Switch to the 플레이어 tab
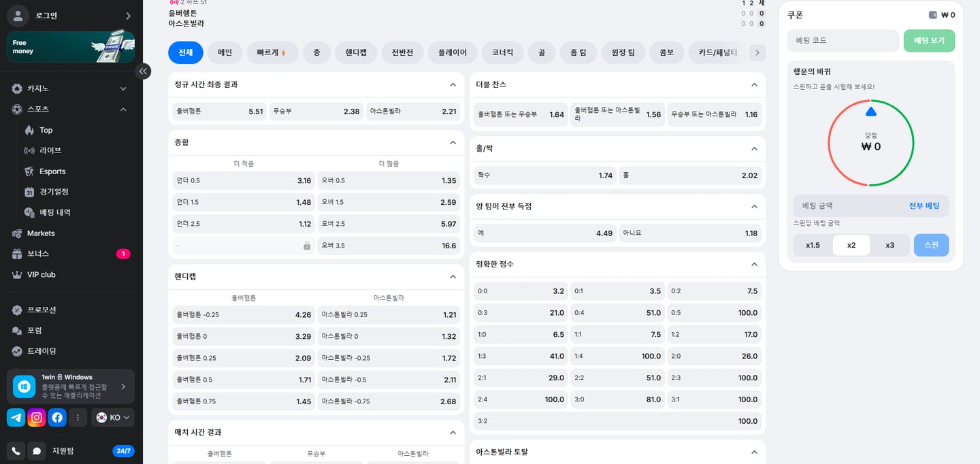The height and width of the screenshot is (464, 980). pos(453,52)
